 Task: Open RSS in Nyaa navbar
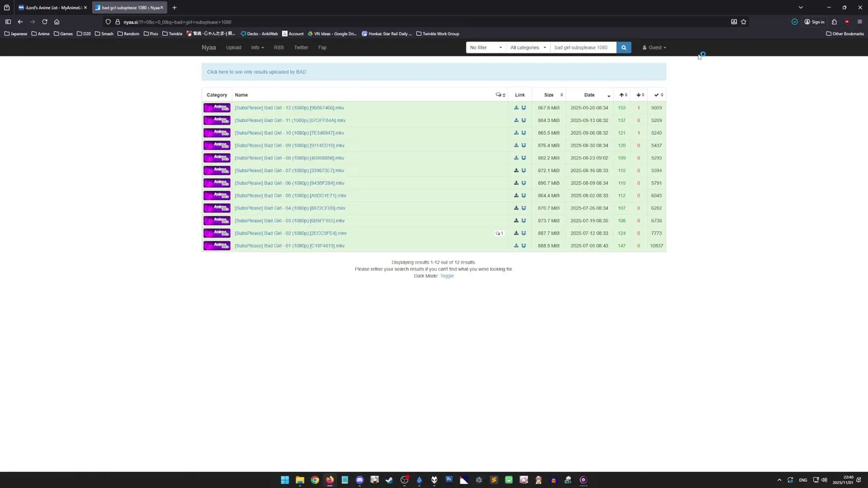pyautogui.click(x=279, y=47)
